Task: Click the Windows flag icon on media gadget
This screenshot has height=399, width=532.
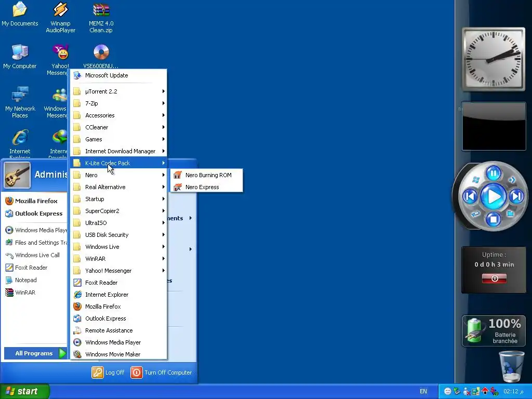Action: 476,180
